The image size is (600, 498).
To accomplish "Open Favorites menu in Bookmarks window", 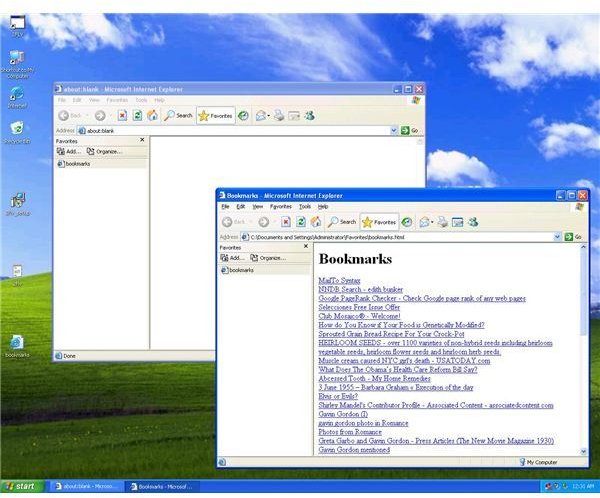I will coord(281,206).
